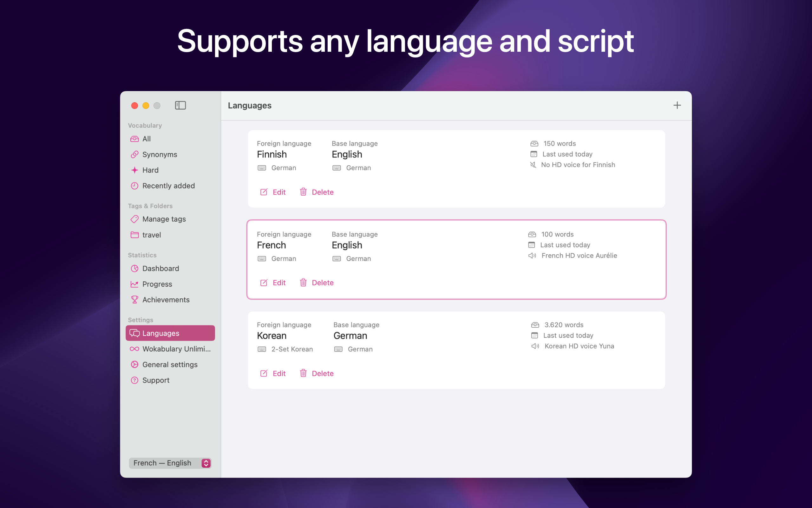Open the French — English language switcher
812x508 pixels.
click(x=170, y=463)
